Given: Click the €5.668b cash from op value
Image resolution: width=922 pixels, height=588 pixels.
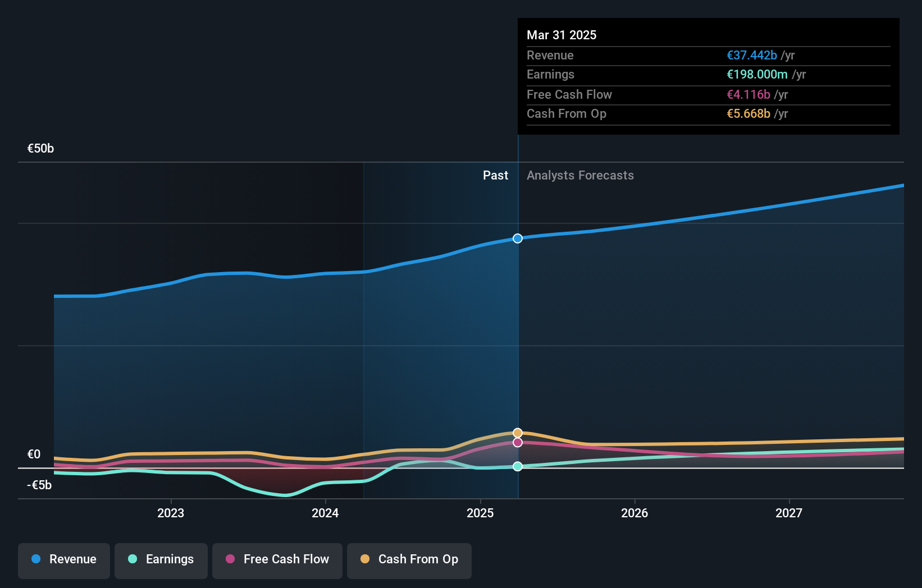Looking at the screenshot, I should [748, 114].
